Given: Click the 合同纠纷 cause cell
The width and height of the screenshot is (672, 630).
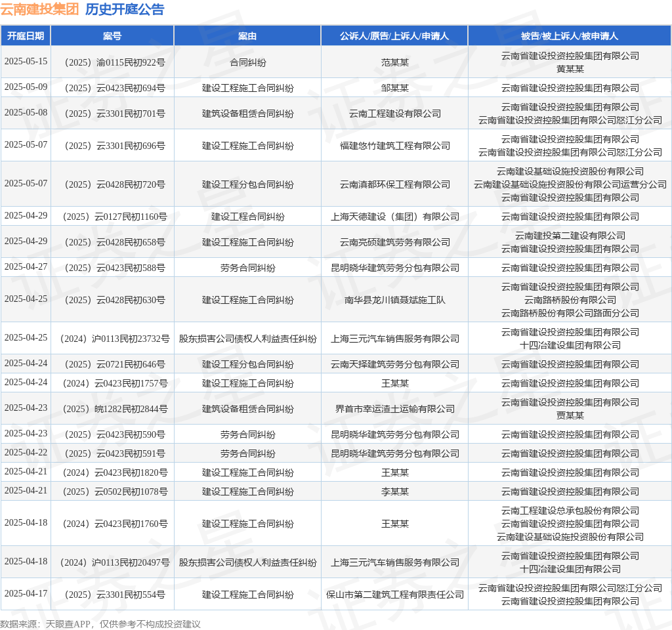Looking at the screenshot, I should pos(247,62).
